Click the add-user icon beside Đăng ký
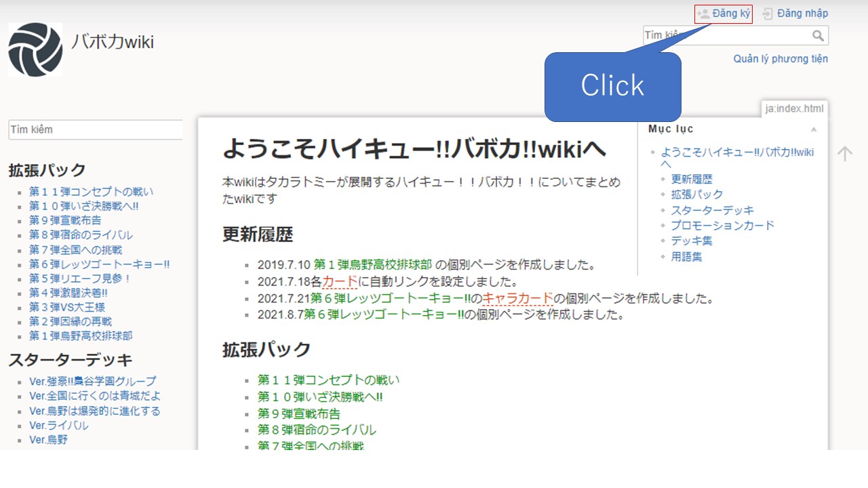The height and width of the screenshot is (488, 868). click(702, 13)
